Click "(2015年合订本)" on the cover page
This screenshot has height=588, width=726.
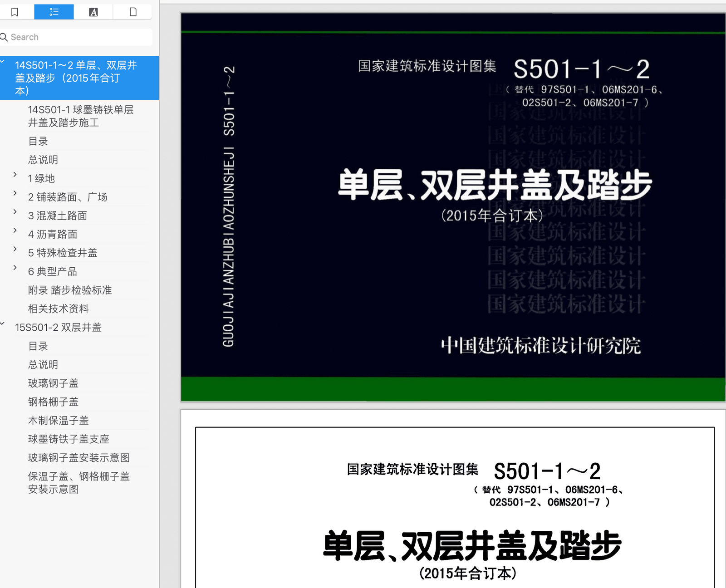[x=492, y=216]
